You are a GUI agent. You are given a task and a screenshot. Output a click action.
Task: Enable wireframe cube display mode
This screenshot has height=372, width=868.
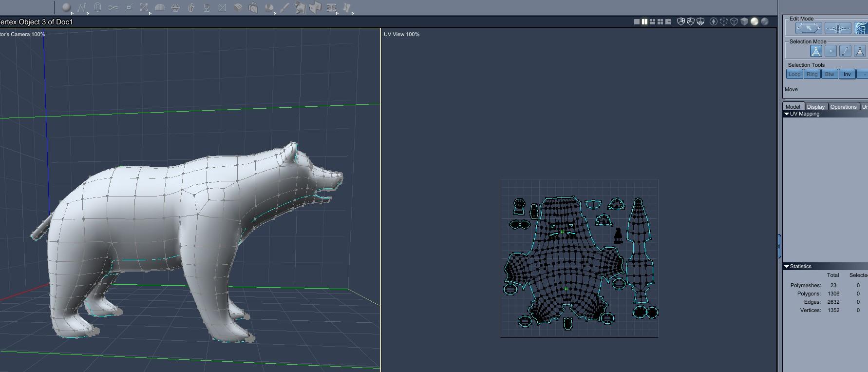click(734, 21)
